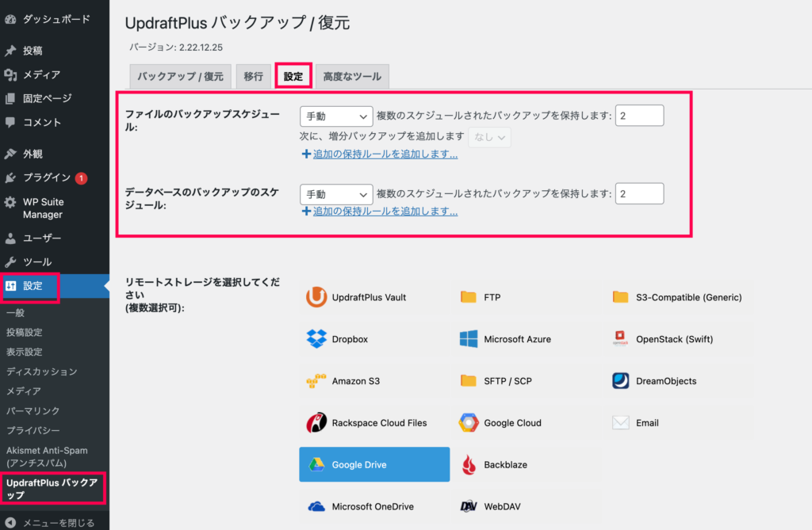Viewport: 812px width, 530px height.
Task: Click the メニューを閉じる label
Action: click(x=59, y=523)
